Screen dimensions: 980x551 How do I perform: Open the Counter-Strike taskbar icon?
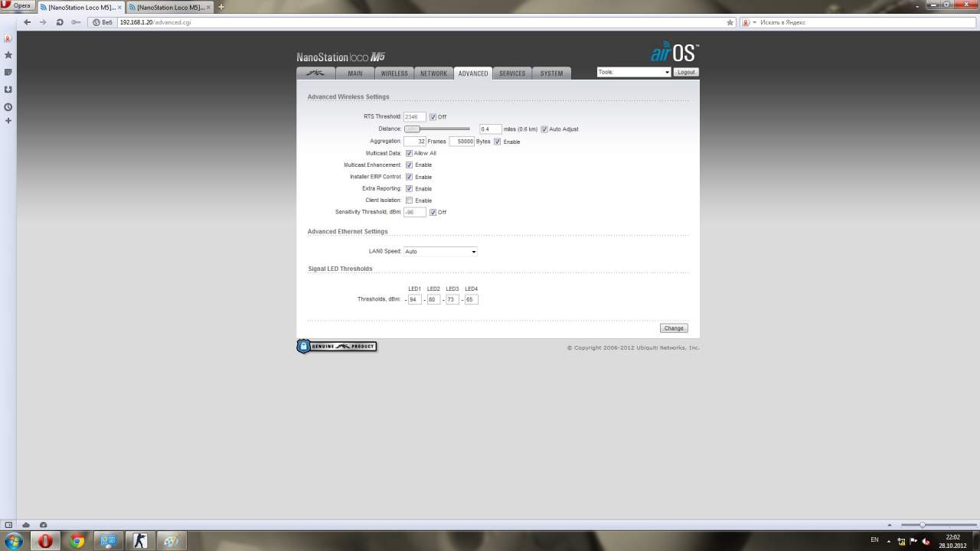click(139, 541)
